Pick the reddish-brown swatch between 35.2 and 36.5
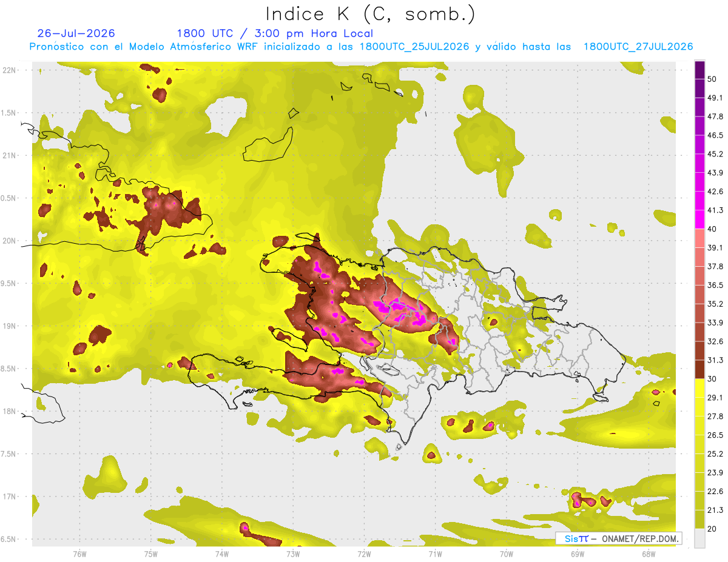The image size is (728, 562). click(699, 295)
